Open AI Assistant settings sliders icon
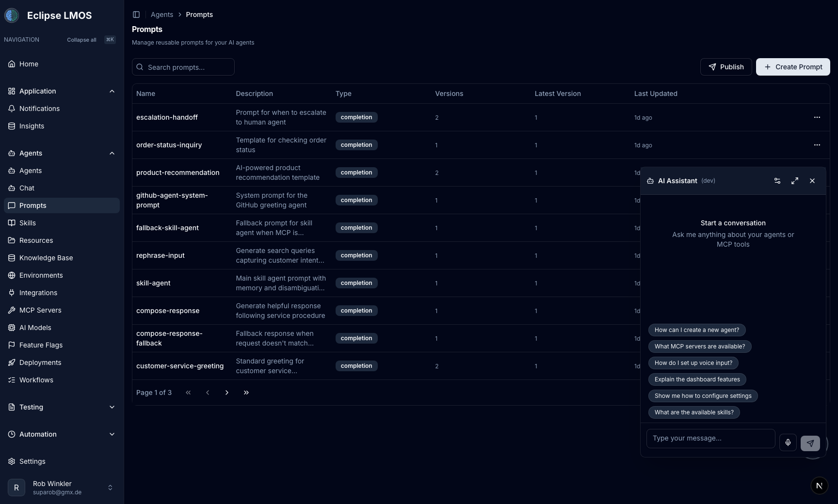 (x=777, y=181)
